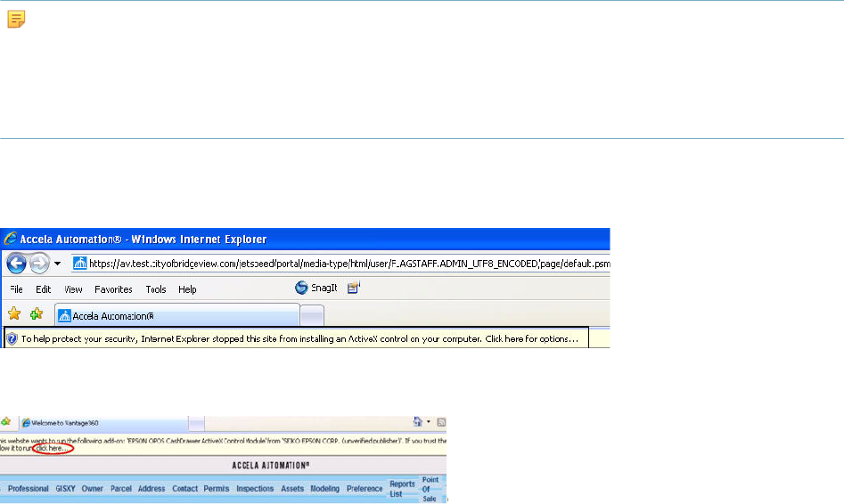Open the Assets navigation tab
This screenshot has height=504, width=844.
coord(292,488)
